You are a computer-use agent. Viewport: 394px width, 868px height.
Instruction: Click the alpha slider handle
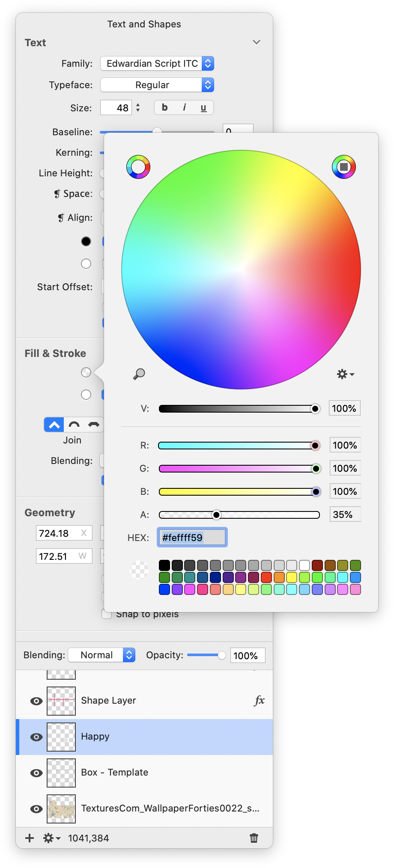217,514
